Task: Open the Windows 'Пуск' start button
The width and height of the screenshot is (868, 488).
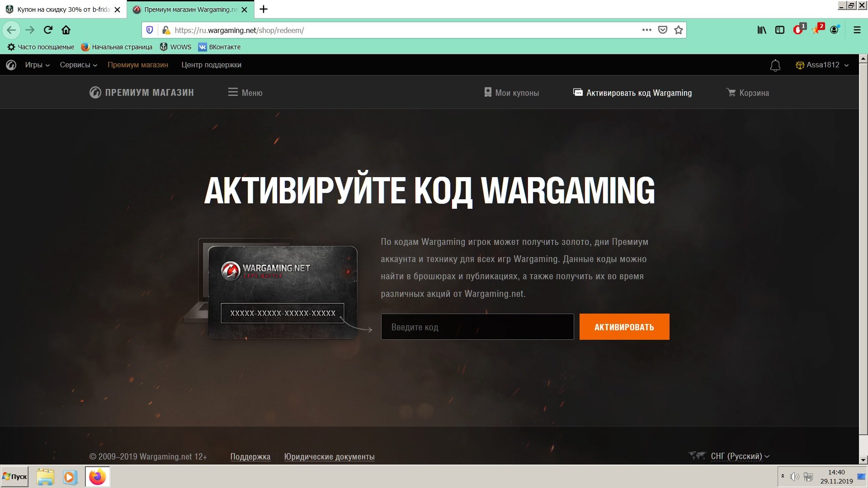Action: 14,477
